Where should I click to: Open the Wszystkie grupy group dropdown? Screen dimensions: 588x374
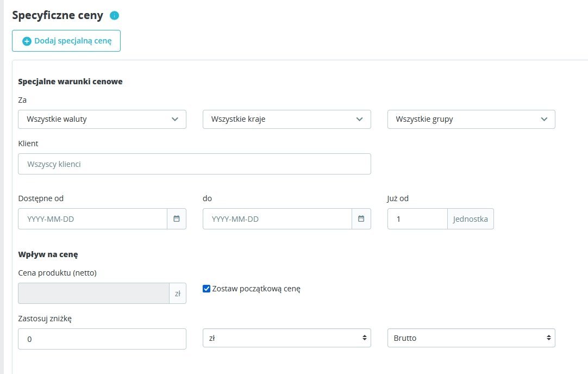pos(471,120)
